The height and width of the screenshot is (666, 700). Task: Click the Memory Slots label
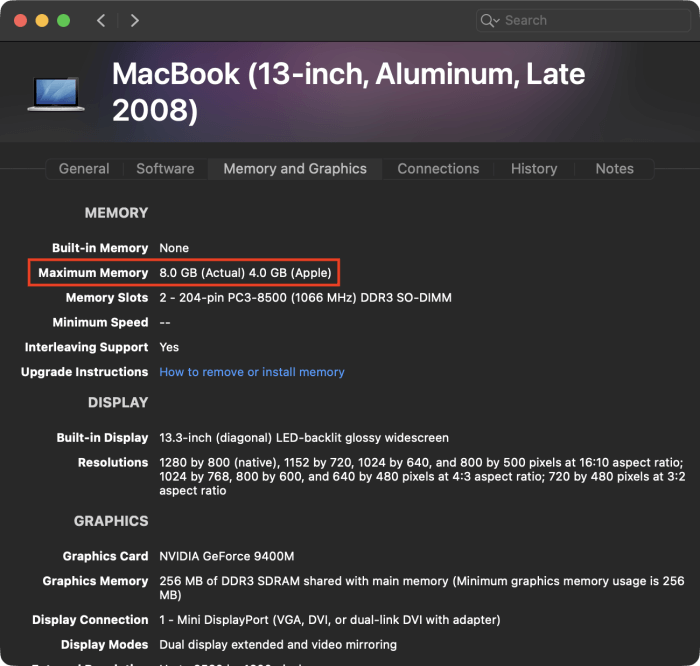(x=107, y=298)
